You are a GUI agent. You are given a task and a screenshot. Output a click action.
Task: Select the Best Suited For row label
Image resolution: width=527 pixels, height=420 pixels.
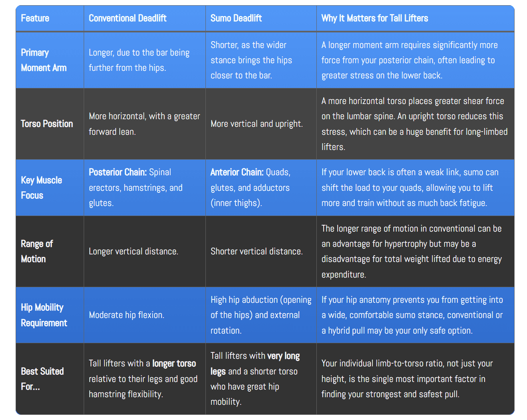point(42,379)
